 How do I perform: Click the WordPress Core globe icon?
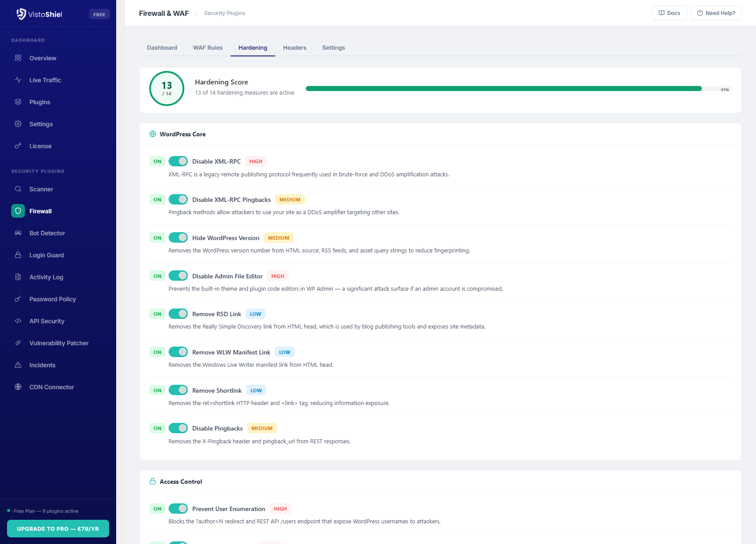pos(153,134)
